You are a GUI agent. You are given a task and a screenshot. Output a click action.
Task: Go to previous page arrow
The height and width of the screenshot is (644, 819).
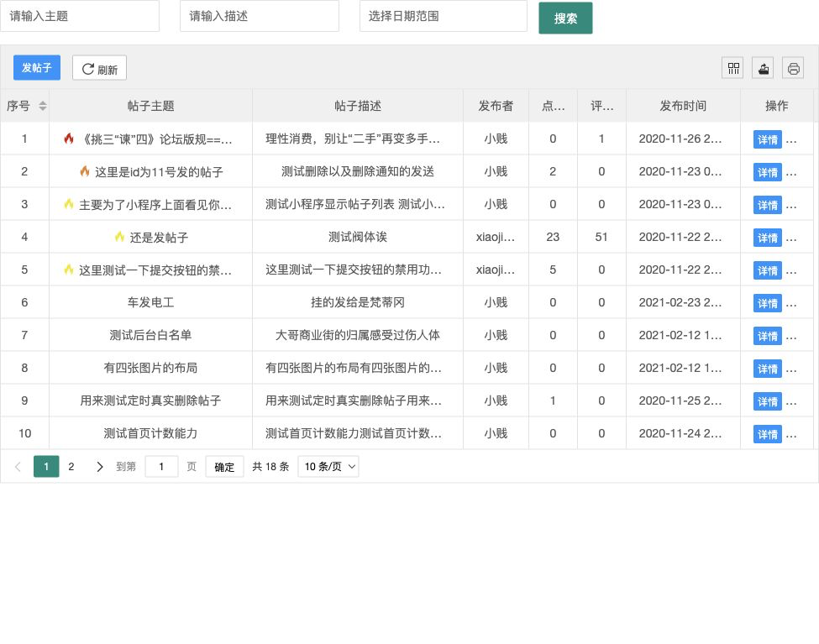point(18,466)
